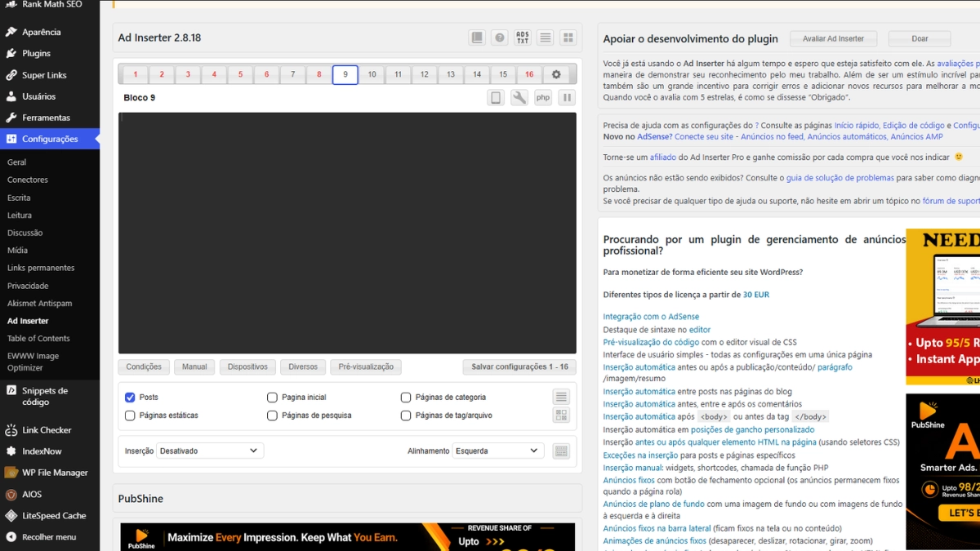
Task: Click Salvar configurações 1 - 16
Action: [x=519, y=367]
